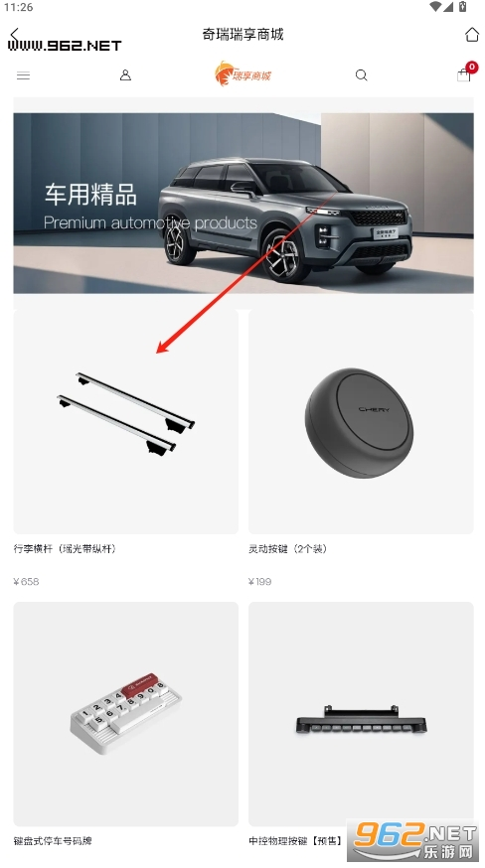The height and width of the screenshot is (868, 485).
Task: Open the keypad parking number plate image
Action: pos(126,714)
